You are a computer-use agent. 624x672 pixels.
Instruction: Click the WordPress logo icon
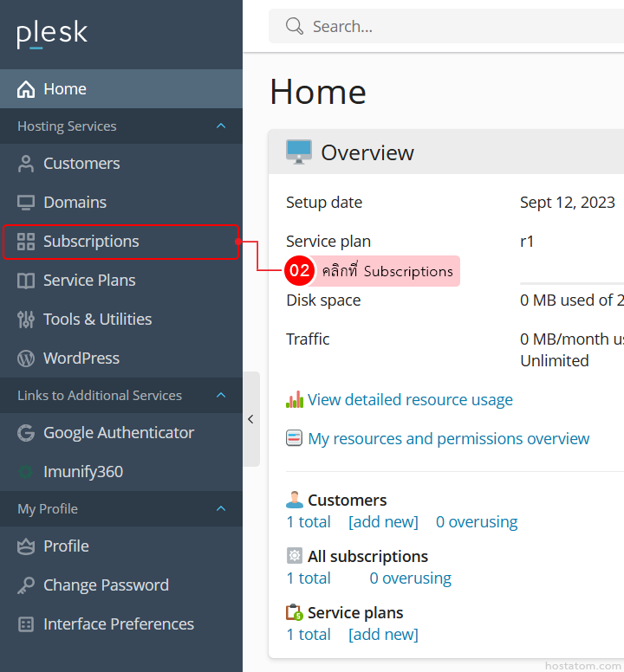tap(26, 359)
